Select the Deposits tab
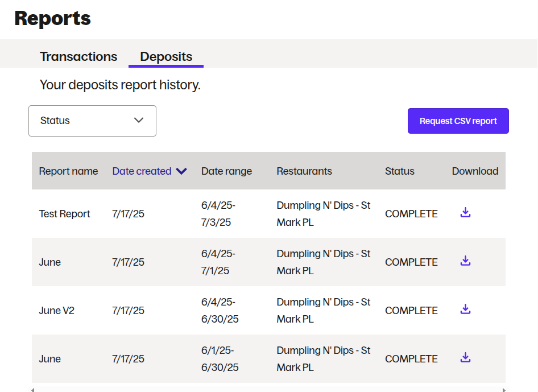The height and width of the screenshot is (392, 538). pyautogui.click(x=166, y=57)
